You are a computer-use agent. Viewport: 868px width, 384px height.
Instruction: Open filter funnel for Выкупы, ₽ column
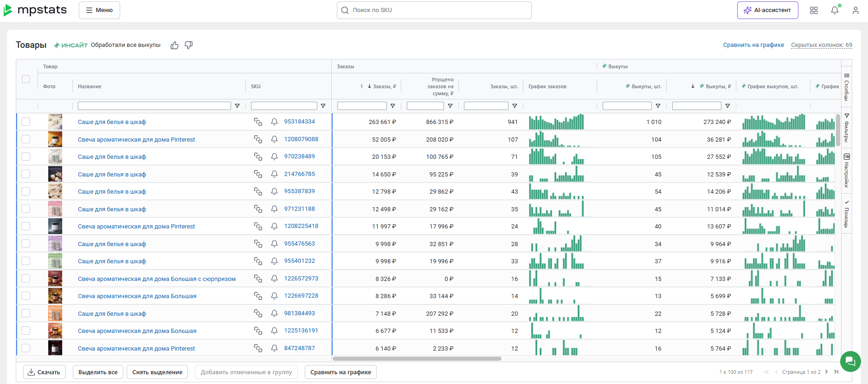point(727,106)
